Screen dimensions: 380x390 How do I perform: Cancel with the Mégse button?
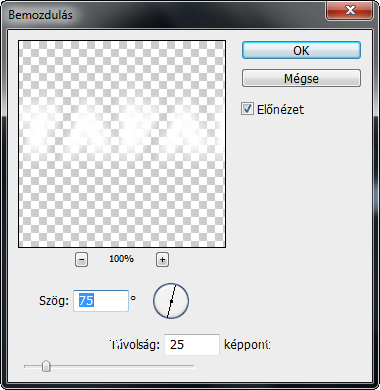pos(301,78)
